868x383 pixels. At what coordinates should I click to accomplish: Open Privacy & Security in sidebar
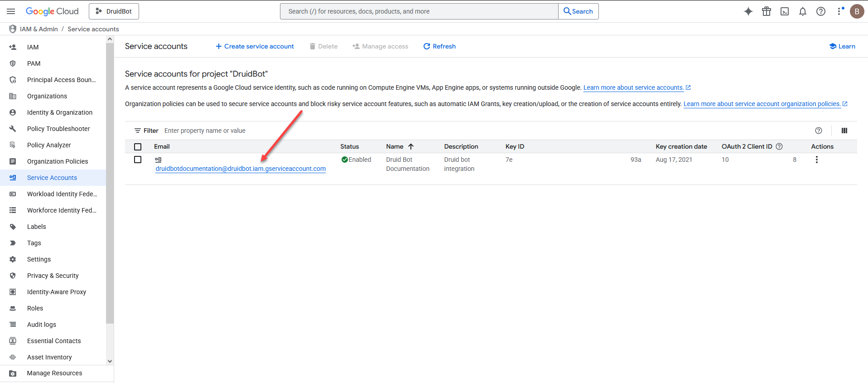click(x=53, y=276)
